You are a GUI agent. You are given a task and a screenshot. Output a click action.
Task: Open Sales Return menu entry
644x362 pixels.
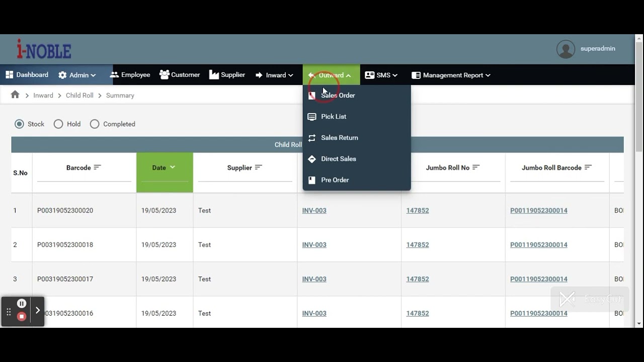[x=357, y=138]
